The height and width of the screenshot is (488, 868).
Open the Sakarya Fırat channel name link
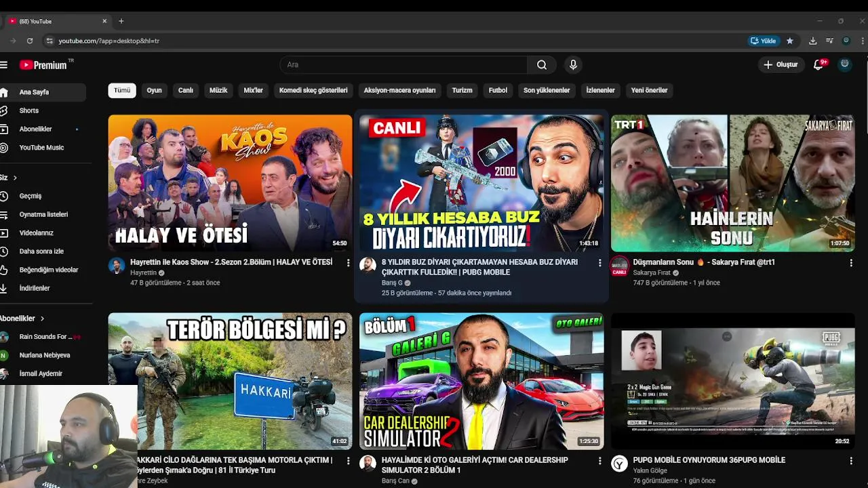[x=652, y=272]
